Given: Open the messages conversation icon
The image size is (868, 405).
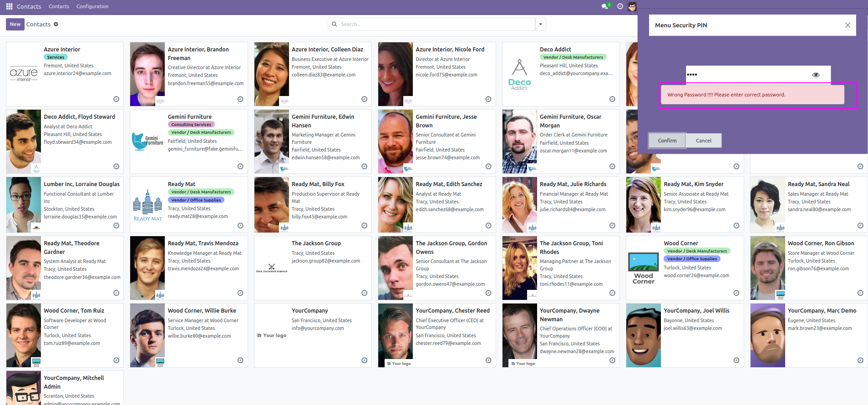Looking at the screenshot, I should (605, 6).
